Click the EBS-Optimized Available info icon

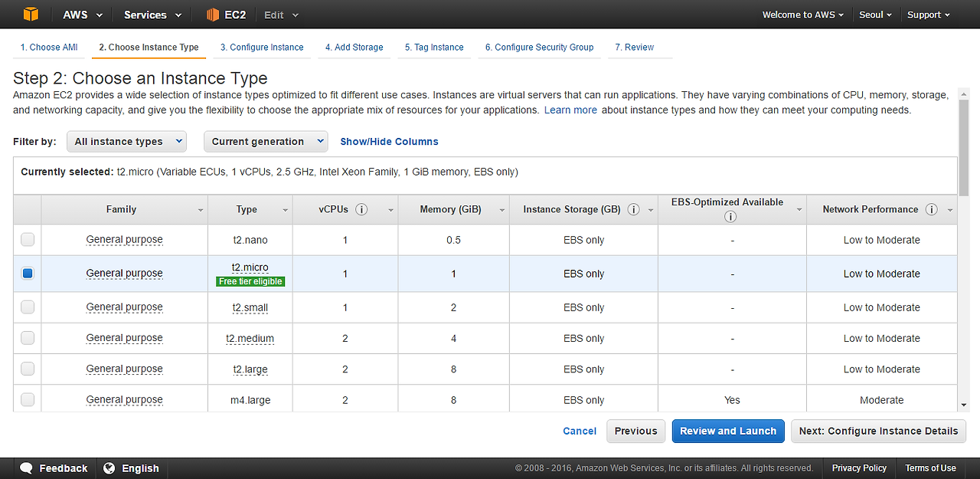[x=730, y=217]
